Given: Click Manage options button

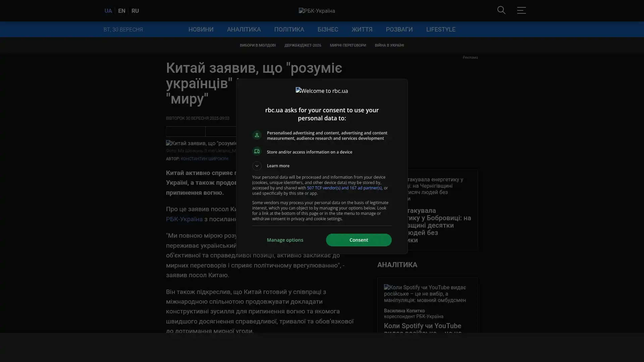Looking at the screenshot, I should coord(285,240).
